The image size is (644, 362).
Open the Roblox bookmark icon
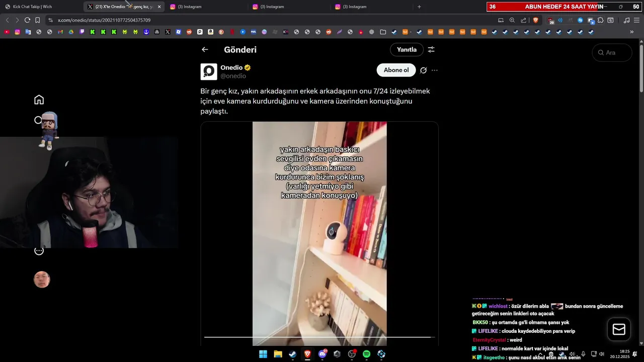point(178,32)
